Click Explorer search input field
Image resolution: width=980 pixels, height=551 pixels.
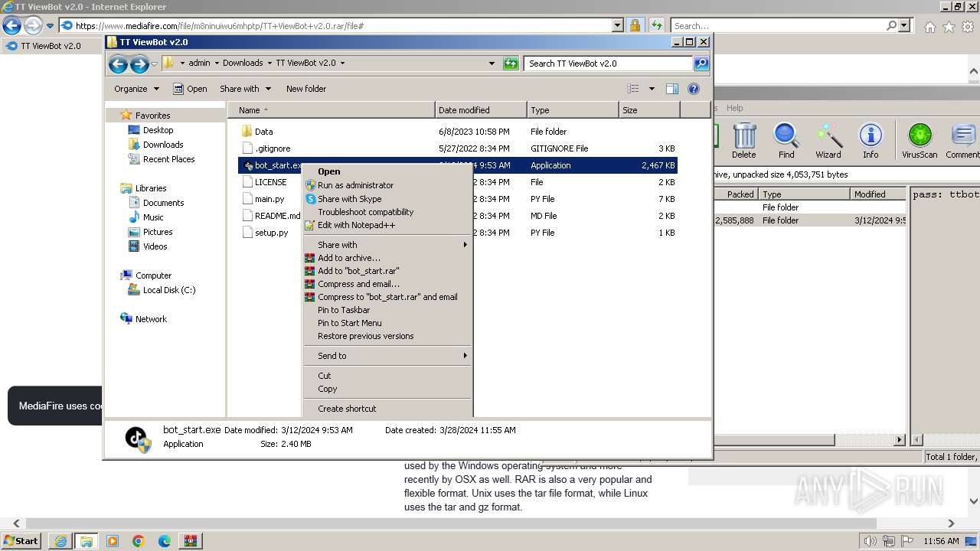tap(609, 64)
